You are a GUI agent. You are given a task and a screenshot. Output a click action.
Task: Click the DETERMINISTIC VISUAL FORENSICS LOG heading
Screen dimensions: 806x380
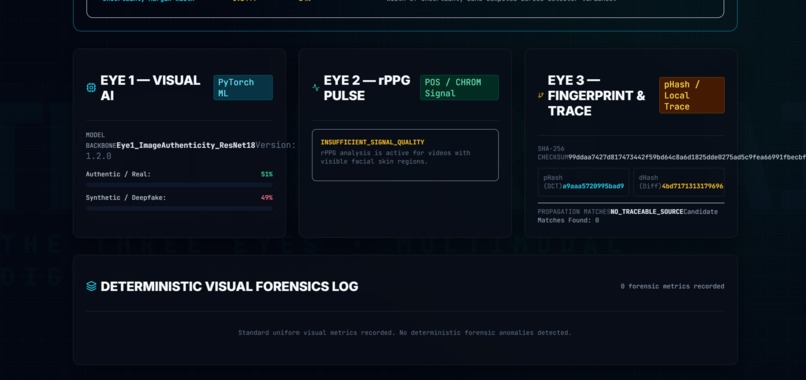pos(229,286)
